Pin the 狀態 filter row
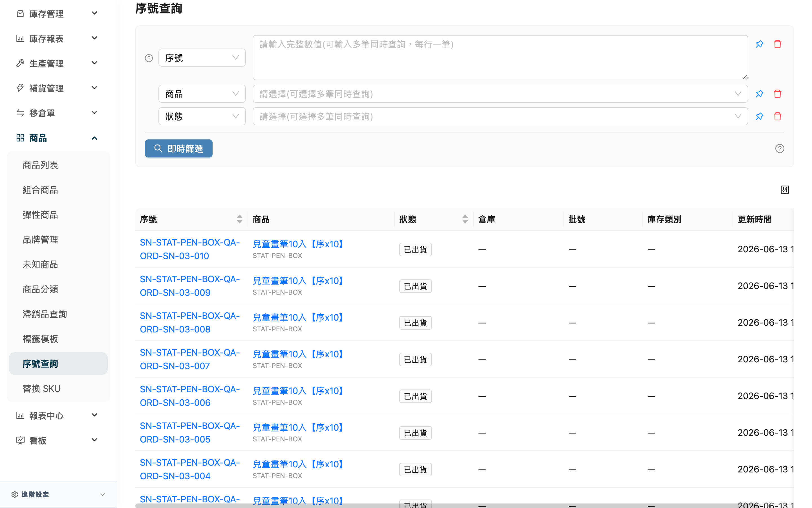The width and height of the screenshot is (812, 508). pos(759,116)
